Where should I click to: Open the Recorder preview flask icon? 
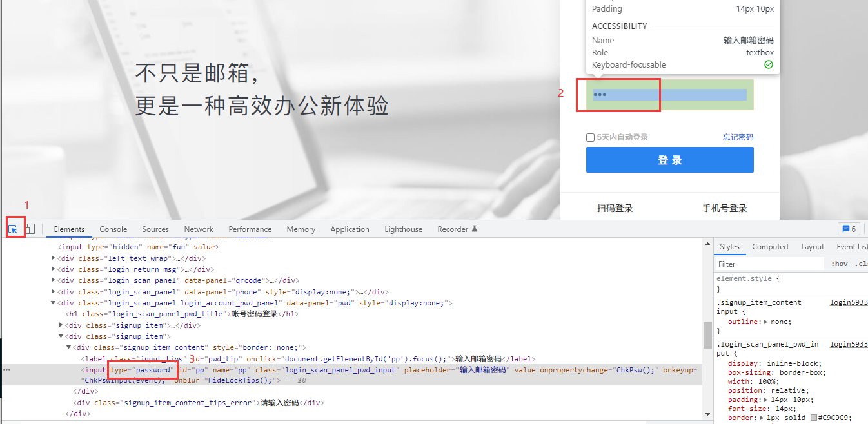click(x=475, y=229)
